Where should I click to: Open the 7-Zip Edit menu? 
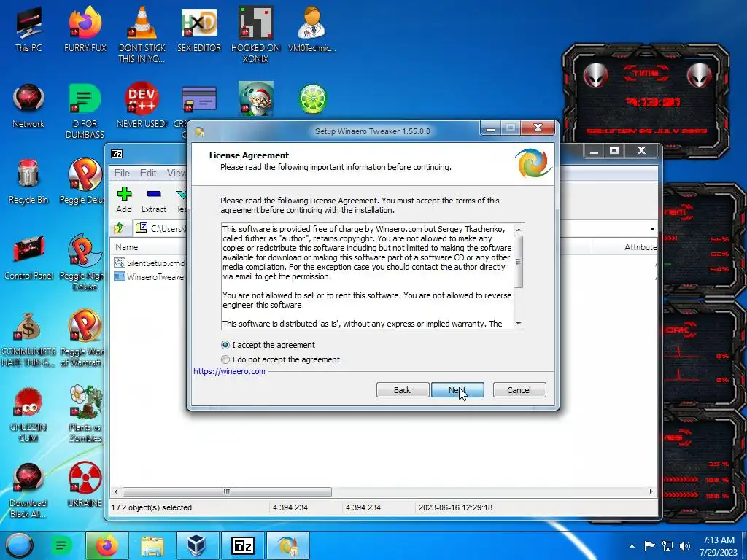click(x=148, y=173)
